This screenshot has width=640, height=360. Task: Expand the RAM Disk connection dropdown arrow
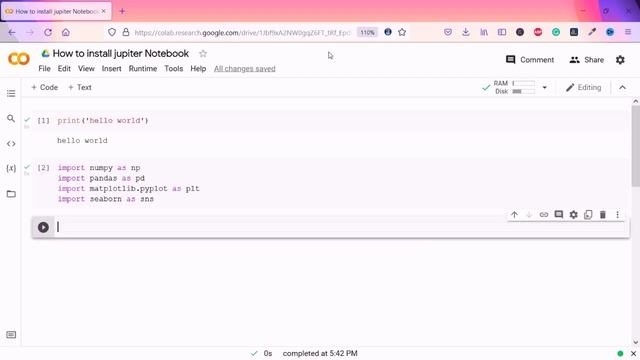pos(544,87)
